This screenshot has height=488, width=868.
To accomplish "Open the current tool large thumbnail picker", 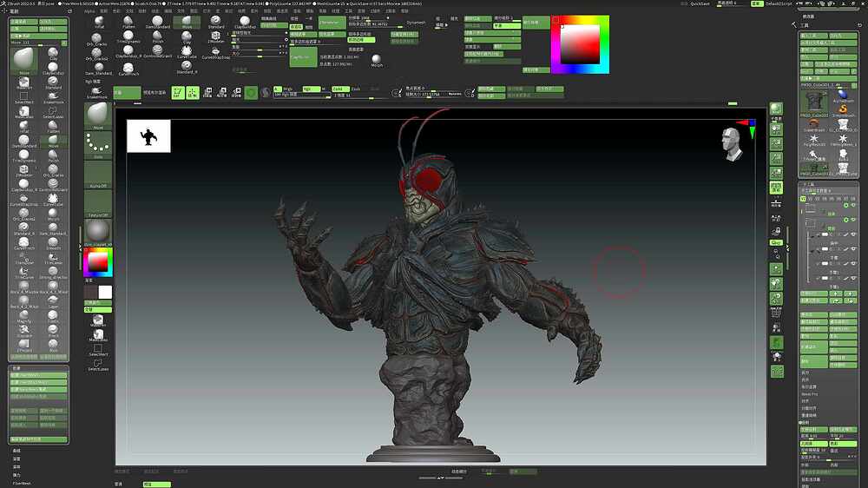I will pos(814,102).
